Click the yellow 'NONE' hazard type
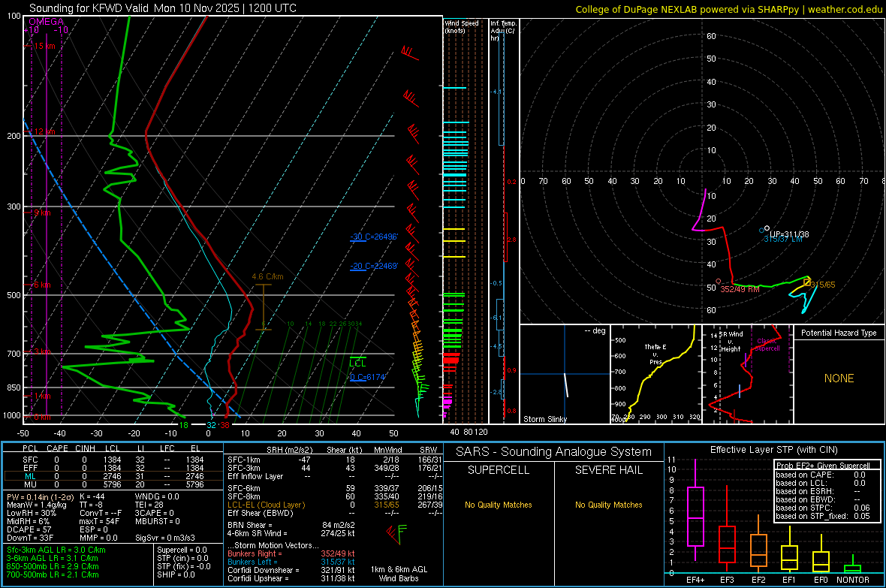Screen dimensions: 886x588 839,378
